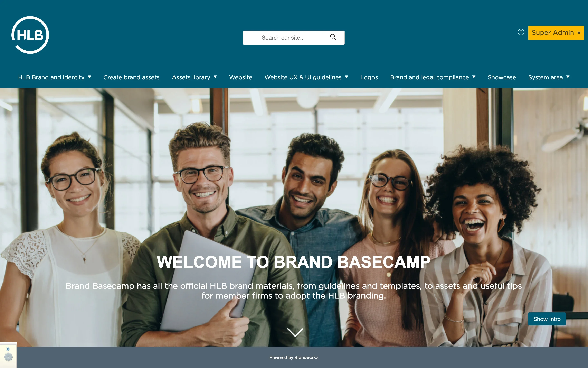Follow the Powered by Brandworkz link
The image size is (588, 368).
[294, 357]
